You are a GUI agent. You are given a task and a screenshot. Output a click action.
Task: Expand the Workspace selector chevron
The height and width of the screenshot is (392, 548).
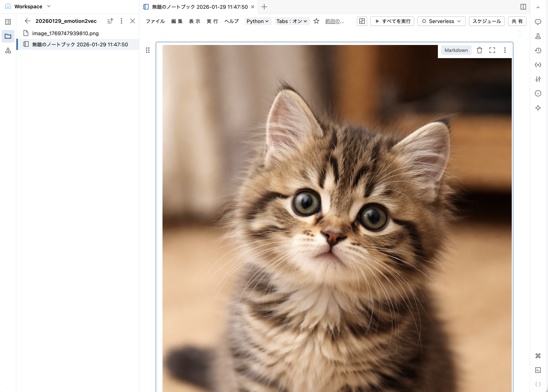pos(49,7)
